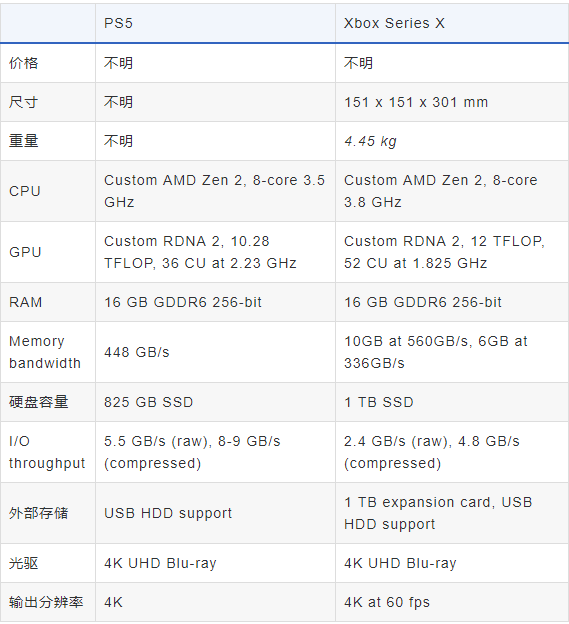Select the 重量 row label

click(x=48, y=141)
